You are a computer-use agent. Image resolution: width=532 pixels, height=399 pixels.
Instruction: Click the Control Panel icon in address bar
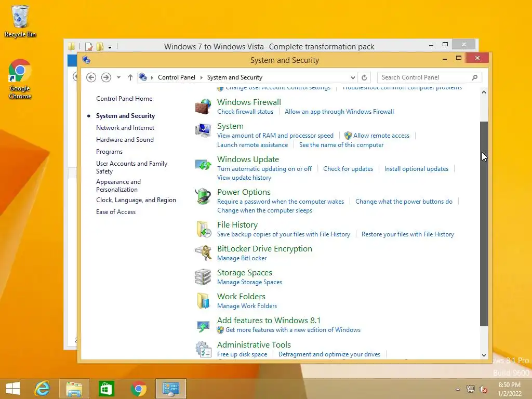(143, 77)
